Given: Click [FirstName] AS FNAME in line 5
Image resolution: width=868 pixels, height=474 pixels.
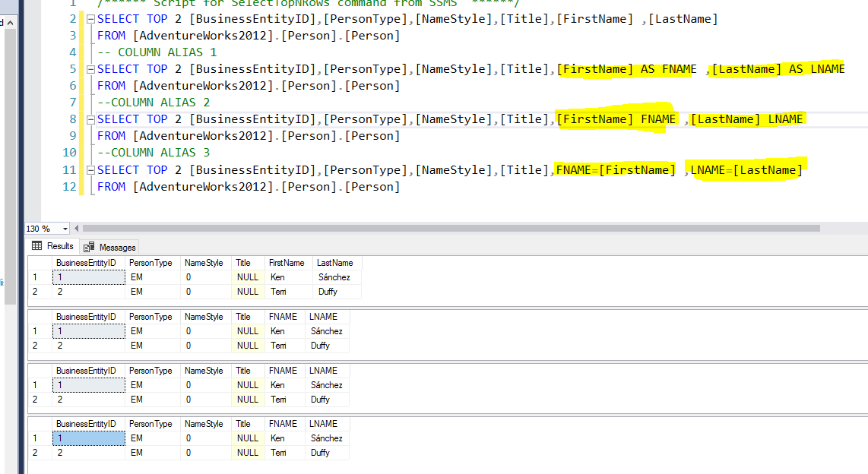Looking at the screenshot, I should [x=626, y=69].
